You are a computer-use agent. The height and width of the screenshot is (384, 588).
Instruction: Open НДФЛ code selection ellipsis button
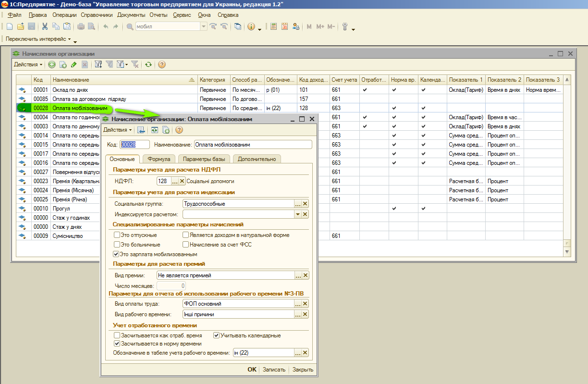coord(175,181)
